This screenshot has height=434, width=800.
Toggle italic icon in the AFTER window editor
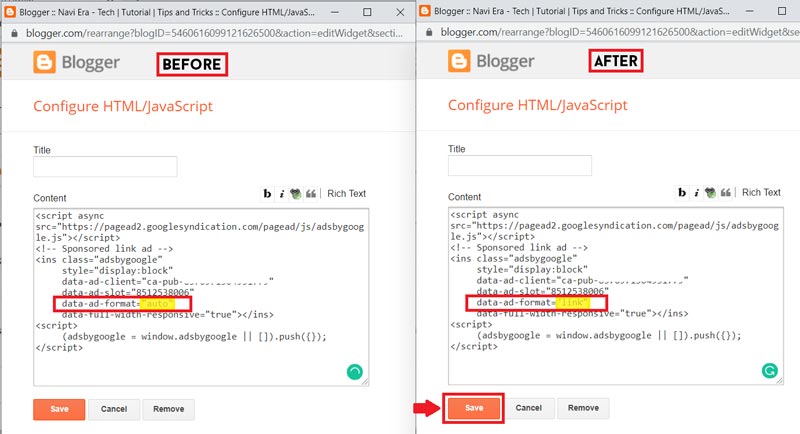click(x=696, y=193)
